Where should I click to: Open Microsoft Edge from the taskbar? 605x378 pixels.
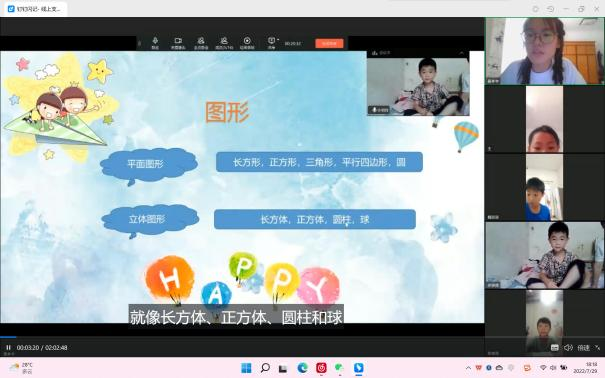pos(302,368)
